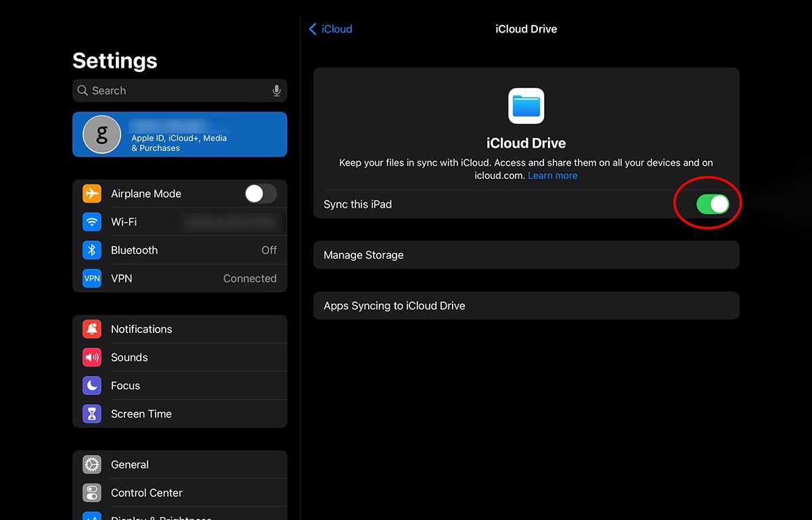Screen dimensions: 812x520
Task: Select the Notifications bell icon
Action: pos(92,329)
